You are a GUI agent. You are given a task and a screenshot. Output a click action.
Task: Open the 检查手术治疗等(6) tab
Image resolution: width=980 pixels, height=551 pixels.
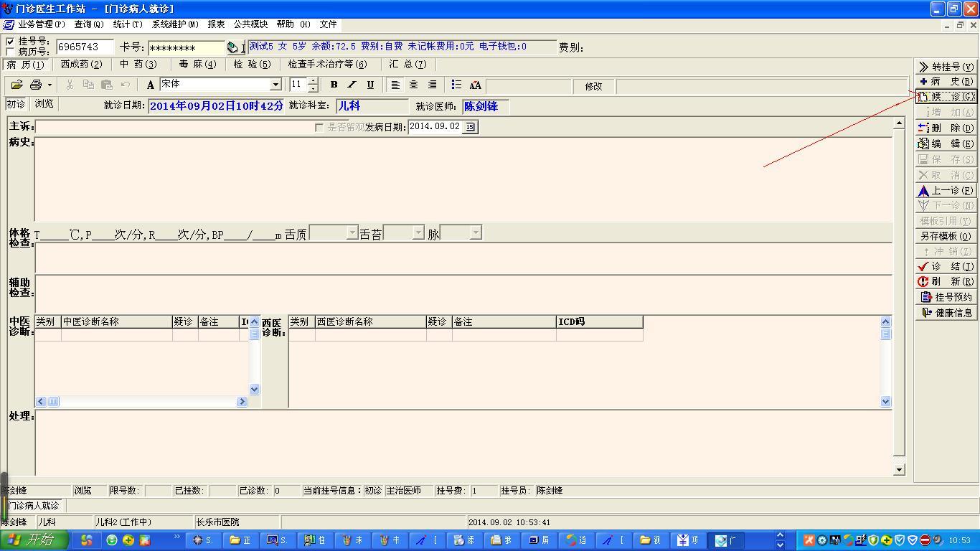point(327,65)
